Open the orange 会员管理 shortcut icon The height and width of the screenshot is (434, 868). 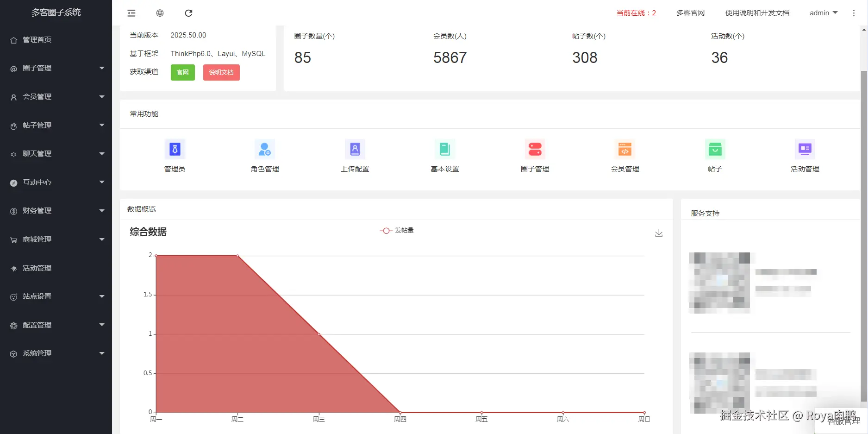pyautogui.click(x=625, y=149)
